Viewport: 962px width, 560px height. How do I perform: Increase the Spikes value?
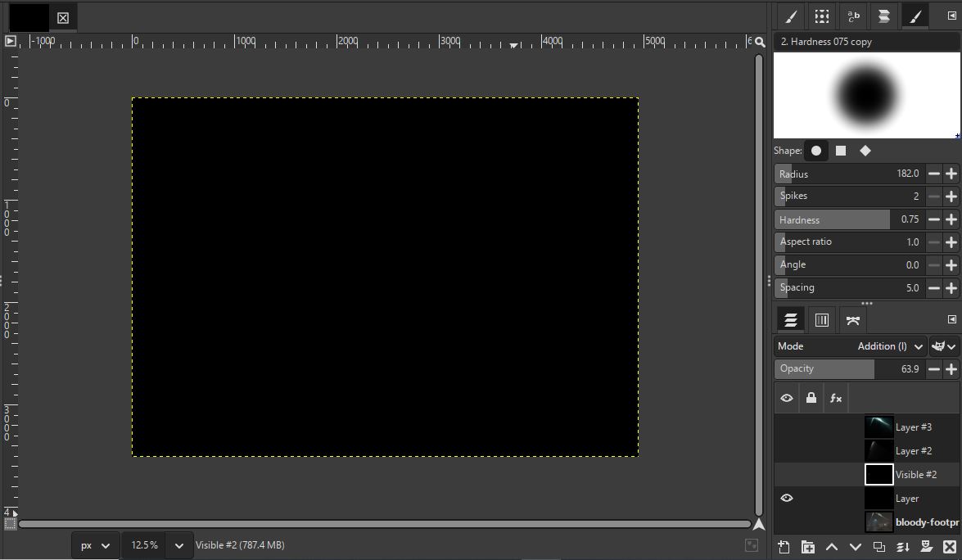pos(951,196)
